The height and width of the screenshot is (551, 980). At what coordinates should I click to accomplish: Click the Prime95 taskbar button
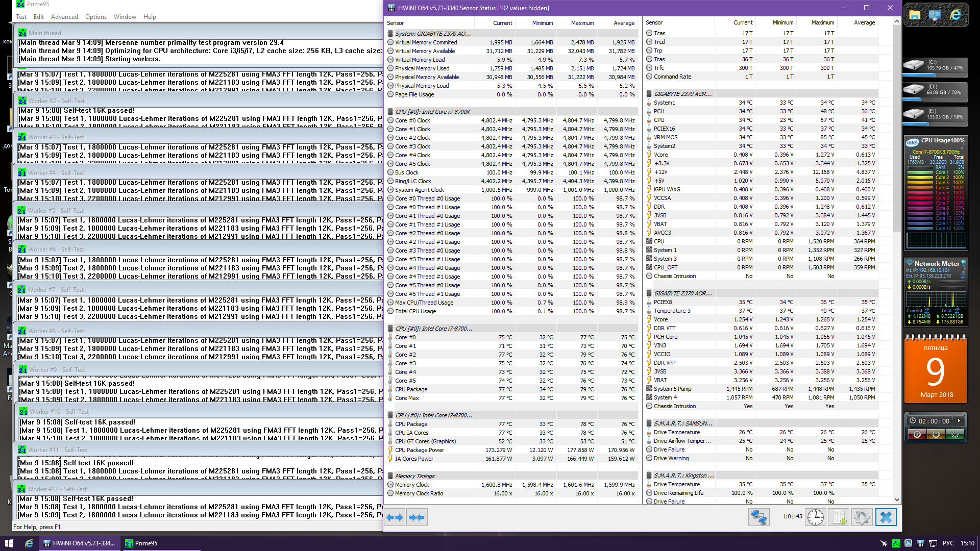(x=142, y=543)
